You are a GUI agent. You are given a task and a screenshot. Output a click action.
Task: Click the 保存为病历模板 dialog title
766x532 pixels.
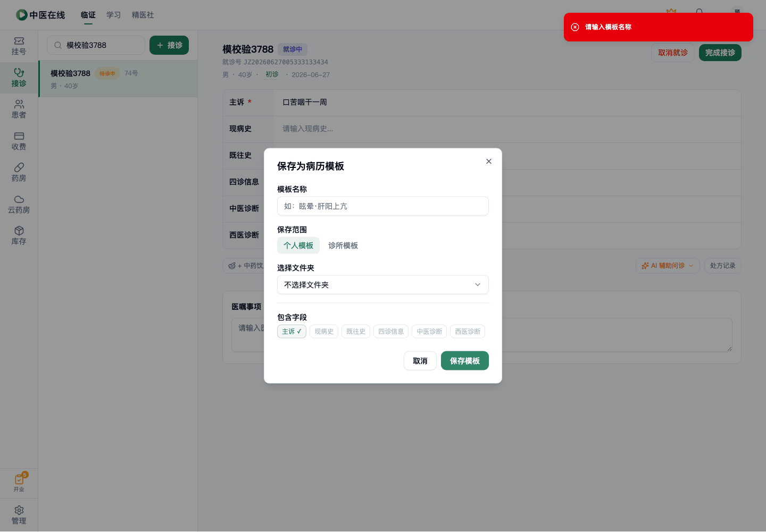click(311, 166)
